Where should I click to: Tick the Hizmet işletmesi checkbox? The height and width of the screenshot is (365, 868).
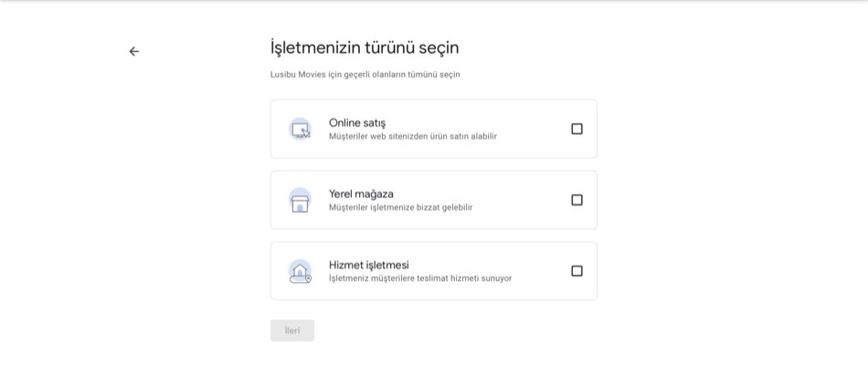coord(577,271)
